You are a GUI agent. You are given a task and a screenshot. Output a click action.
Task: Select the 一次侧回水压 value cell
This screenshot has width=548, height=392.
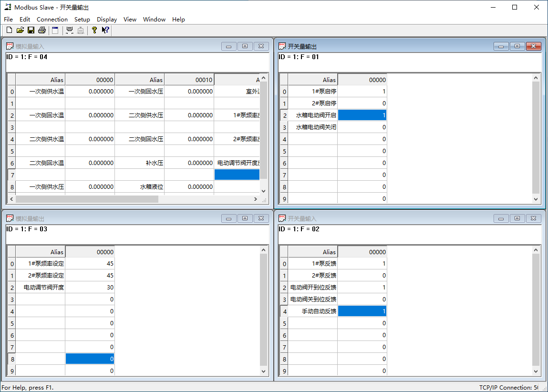coord(189,91)
